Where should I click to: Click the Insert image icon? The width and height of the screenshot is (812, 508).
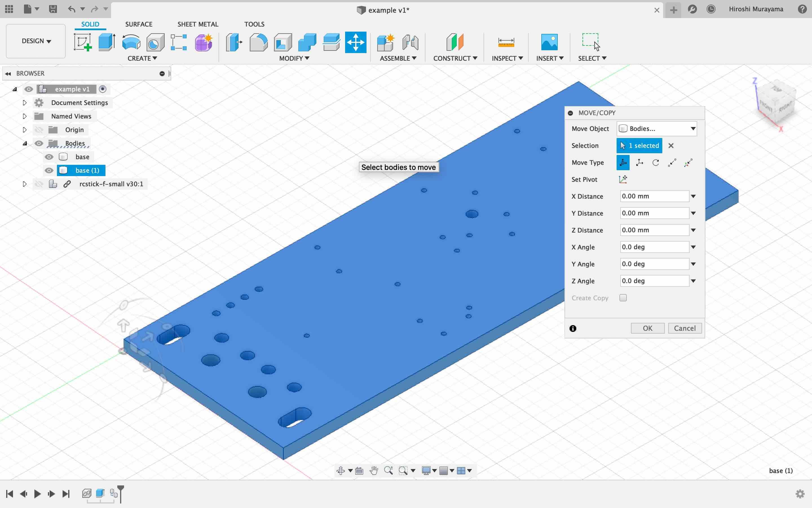click(549, 42)
